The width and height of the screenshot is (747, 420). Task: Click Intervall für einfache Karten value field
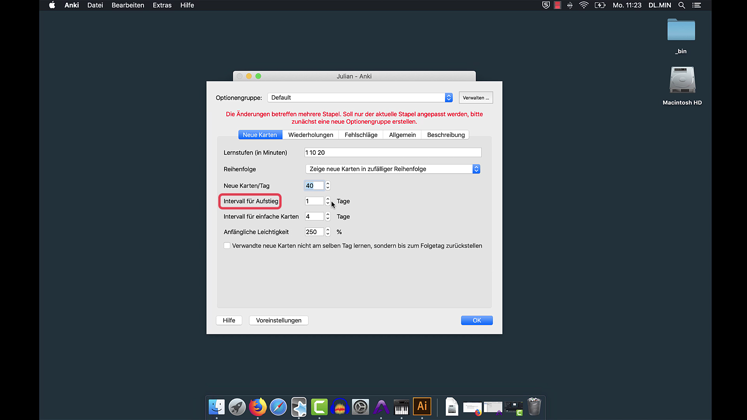click(314, 216)
